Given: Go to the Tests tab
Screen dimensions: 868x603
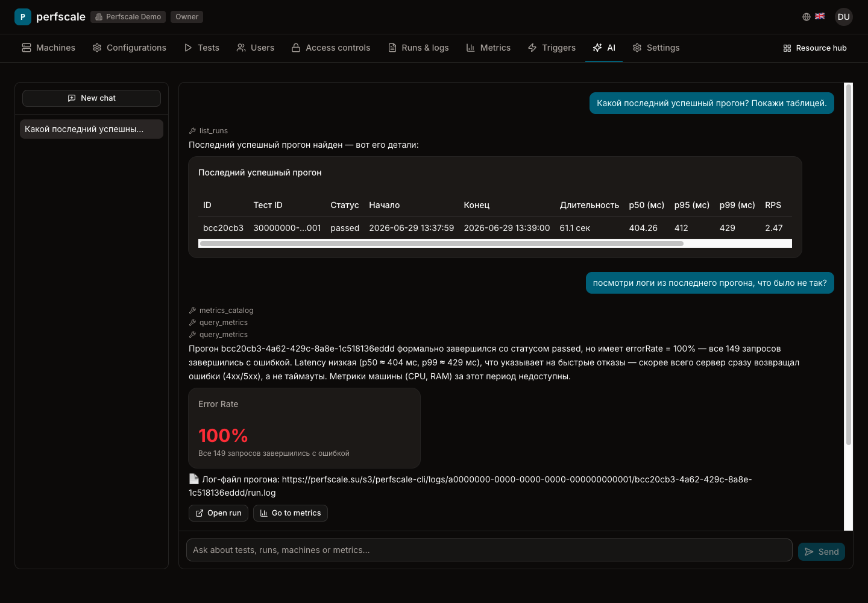Looking at the screenshot, I should [x=201, y=48].
